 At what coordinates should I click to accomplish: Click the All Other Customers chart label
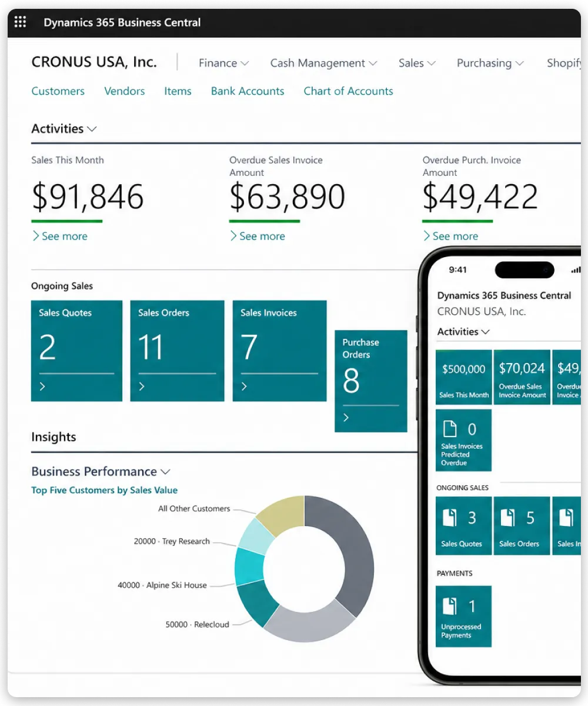[x=194, y=508]
